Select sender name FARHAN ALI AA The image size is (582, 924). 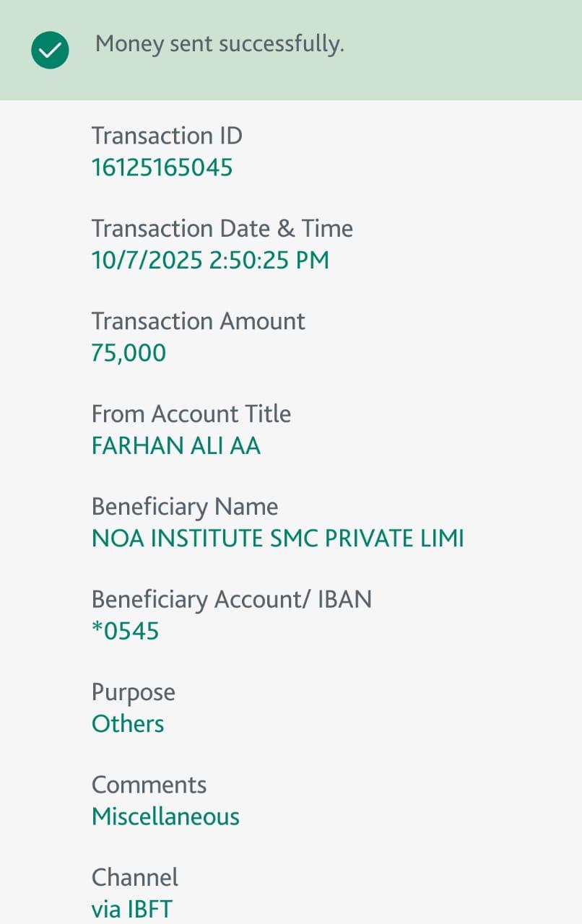tap(175, 445)
